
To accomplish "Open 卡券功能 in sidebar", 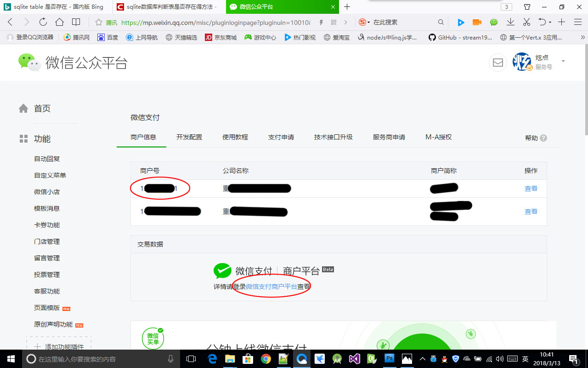I will (x=47, y=225).
